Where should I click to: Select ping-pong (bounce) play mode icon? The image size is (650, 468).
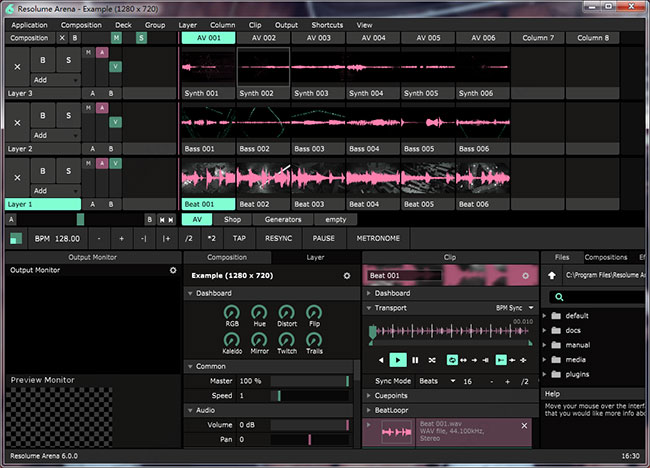pos(463,360)
